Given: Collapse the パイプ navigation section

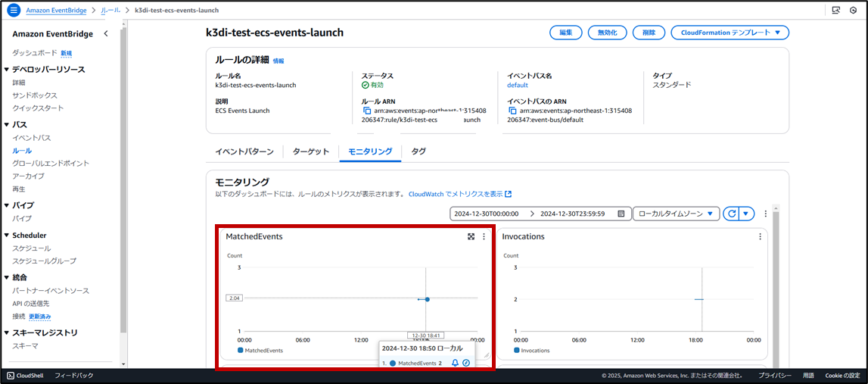Looking at the screenshot, I should tap(7, 205).
